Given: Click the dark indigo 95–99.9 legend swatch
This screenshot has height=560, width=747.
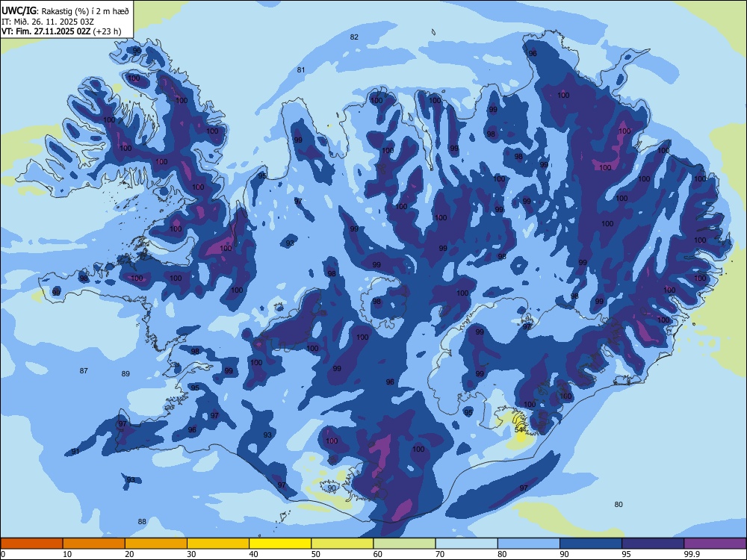Looking at the screenshot, I should click(653, 544).
